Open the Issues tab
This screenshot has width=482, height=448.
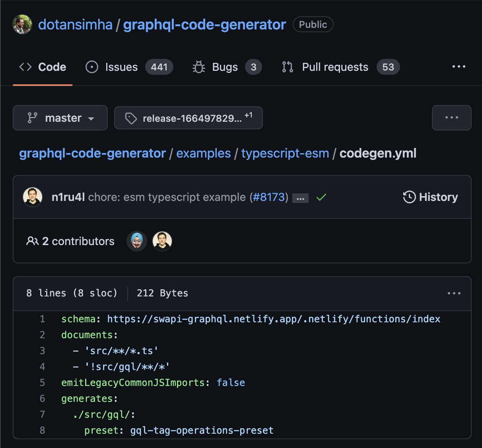coord(129,67)
